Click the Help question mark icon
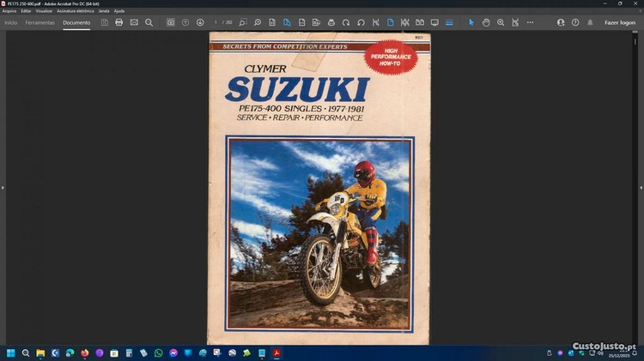Screen dimensions: 644x361 pyautogui.click(x=575, y=22)
